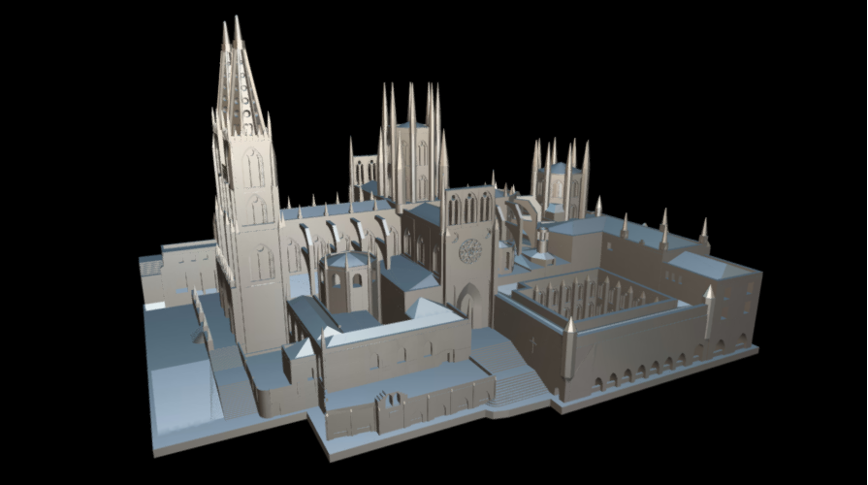
Task: Select the cloister courtyard with the colonnade
Action: coord(595,294)
